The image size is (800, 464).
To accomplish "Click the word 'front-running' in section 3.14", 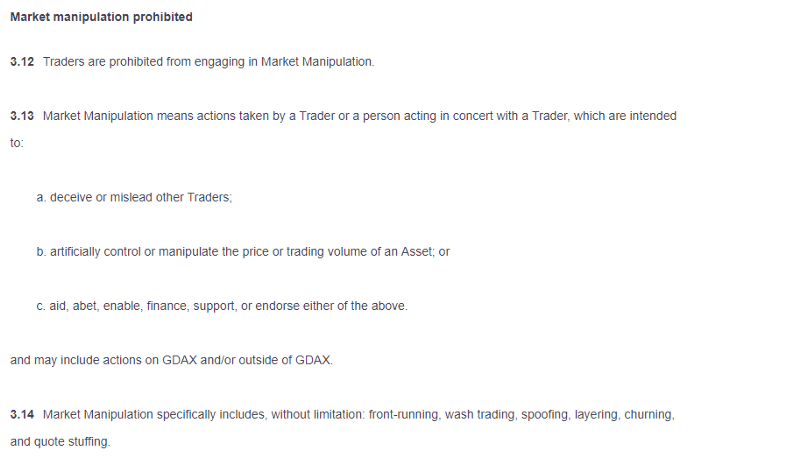I will pyautogui.click(x=404, y=414).
